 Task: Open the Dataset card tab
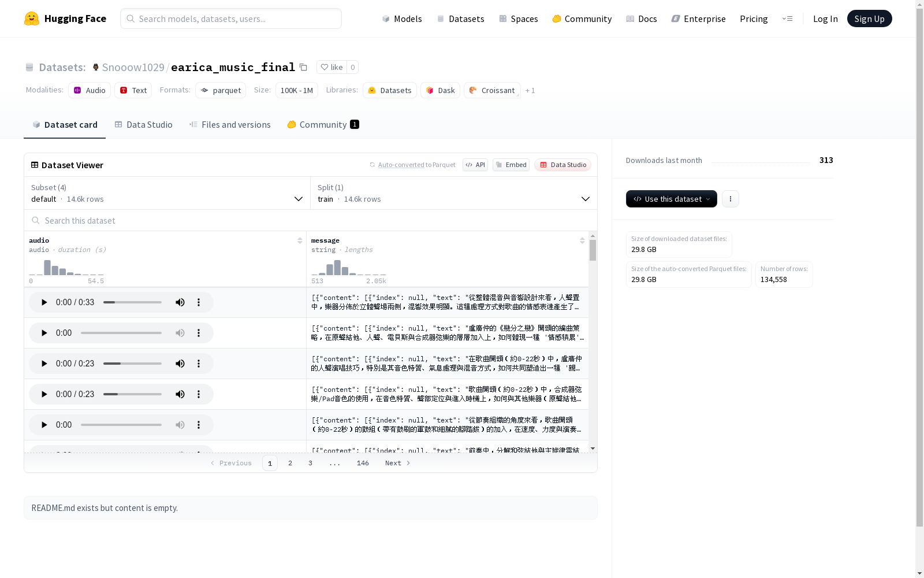coord(65,125)
